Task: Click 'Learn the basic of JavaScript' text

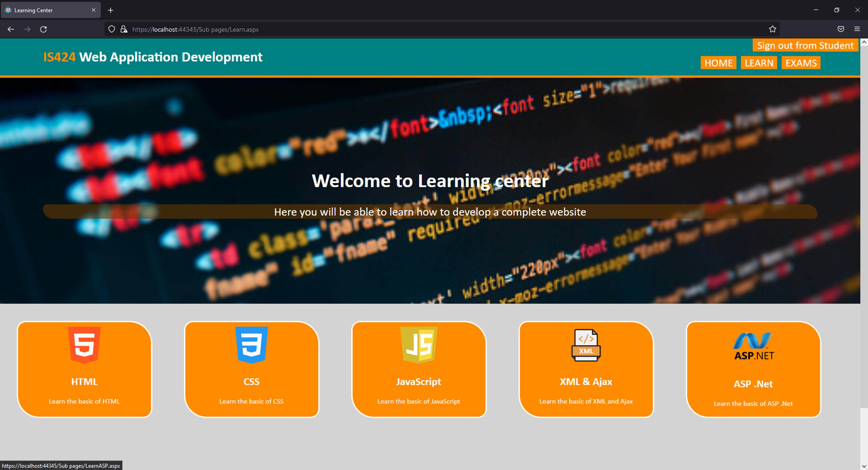Action: tap(418, 401)
